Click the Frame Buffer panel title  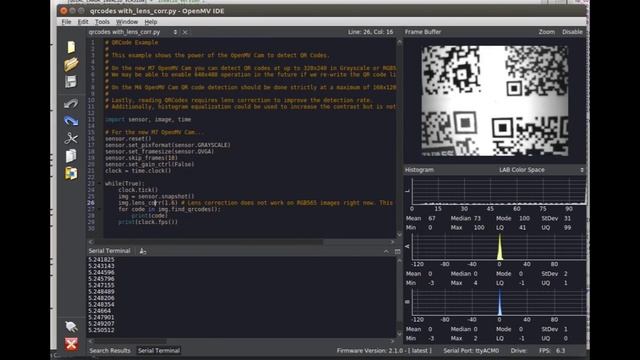[x=423, y=32]
